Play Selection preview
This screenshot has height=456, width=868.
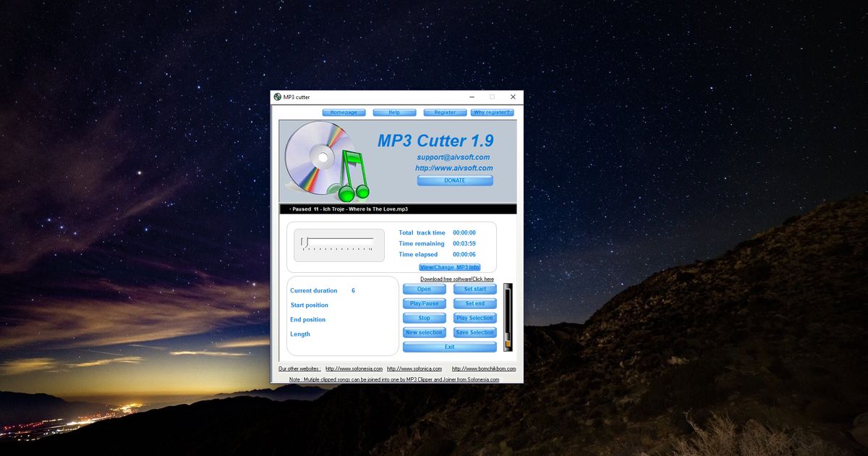(475, 318)
